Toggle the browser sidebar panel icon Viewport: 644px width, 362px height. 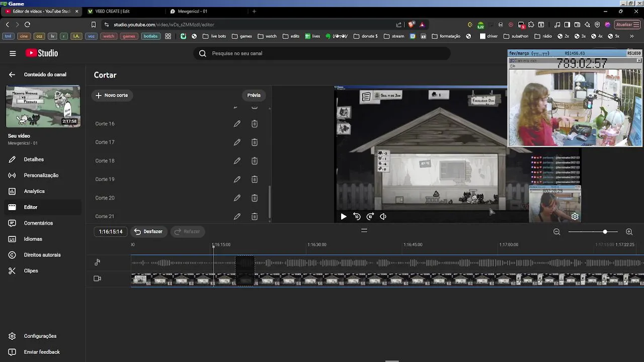click(x=567, y=25)
